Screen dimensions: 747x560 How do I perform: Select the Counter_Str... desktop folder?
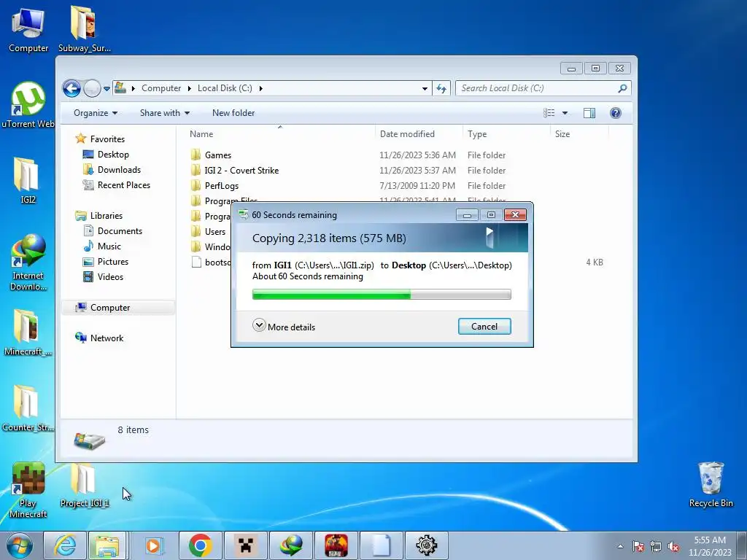28,408
